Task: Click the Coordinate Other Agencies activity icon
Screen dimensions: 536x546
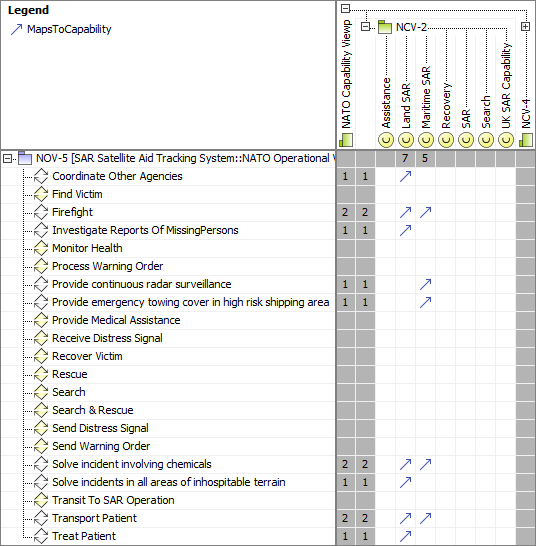Action: click(x=41, y=176)
